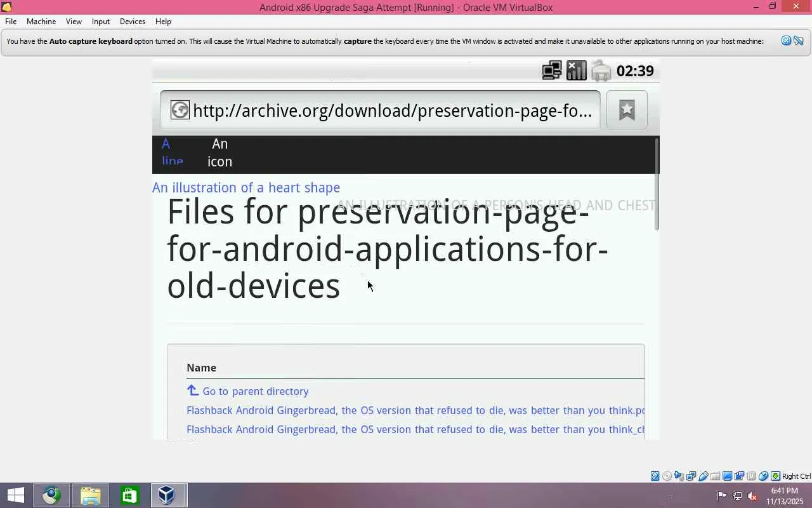Click the 'Name' column header
Viewport: 812px width, 508px height.
(201, 368)
